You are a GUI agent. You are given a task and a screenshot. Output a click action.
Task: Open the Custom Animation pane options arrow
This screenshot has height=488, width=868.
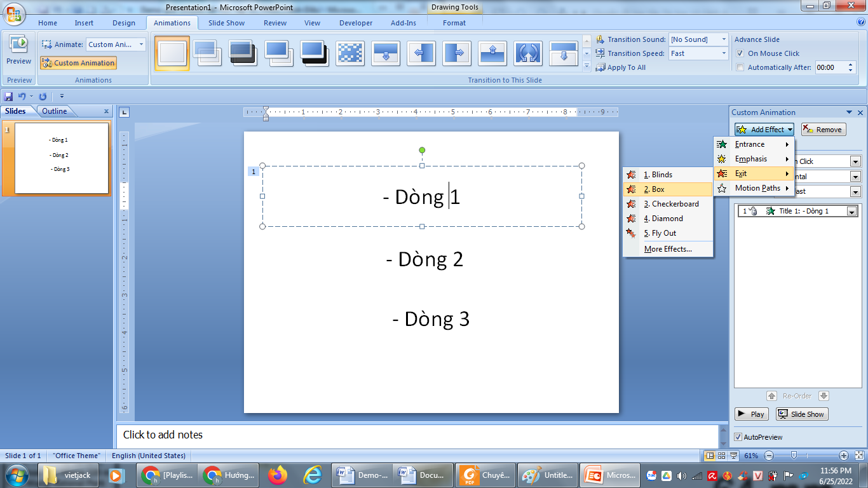pos(850,112)
